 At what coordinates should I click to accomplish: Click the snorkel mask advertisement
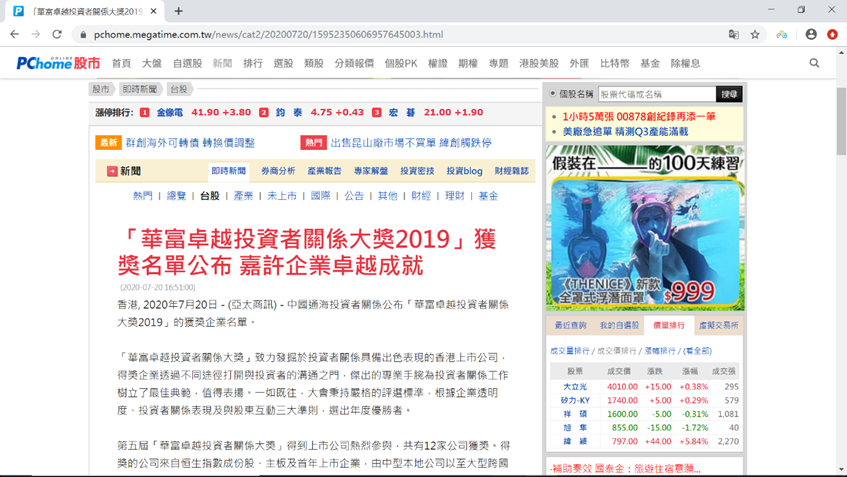point(645,227)
